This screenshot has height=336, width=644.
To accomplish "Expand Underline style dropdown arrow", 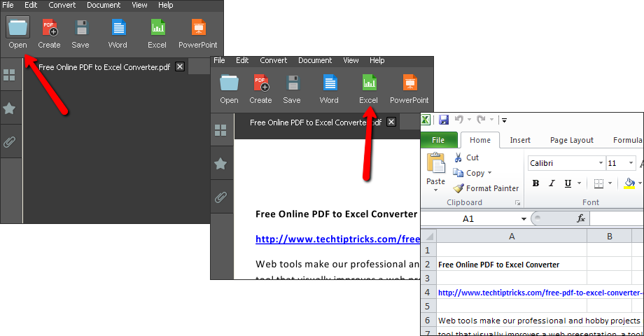I will 579,183.
